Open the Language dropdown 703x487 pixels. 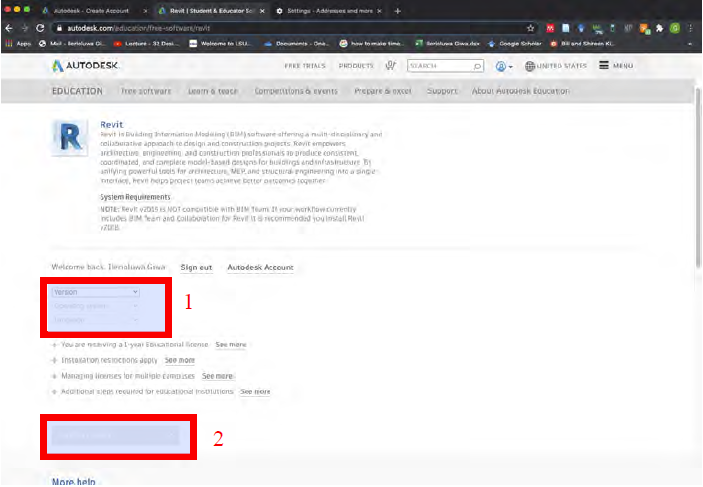pos(95,320)
